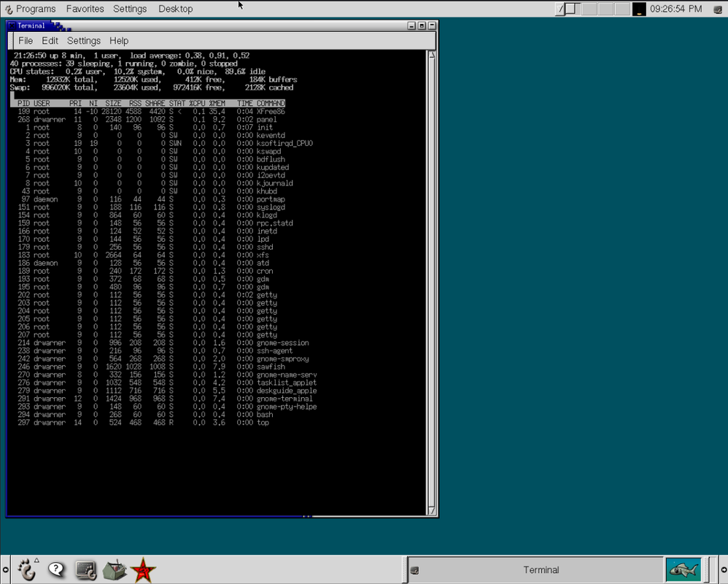
Task: Click the black monitor applet in top panel
Action: tap(639, 9)
